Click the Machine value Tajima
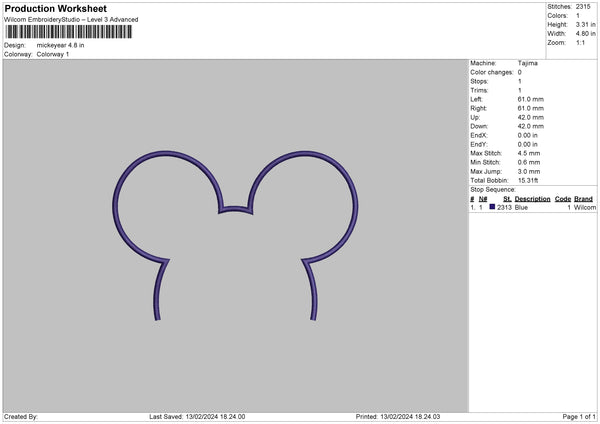 point(528,63)
